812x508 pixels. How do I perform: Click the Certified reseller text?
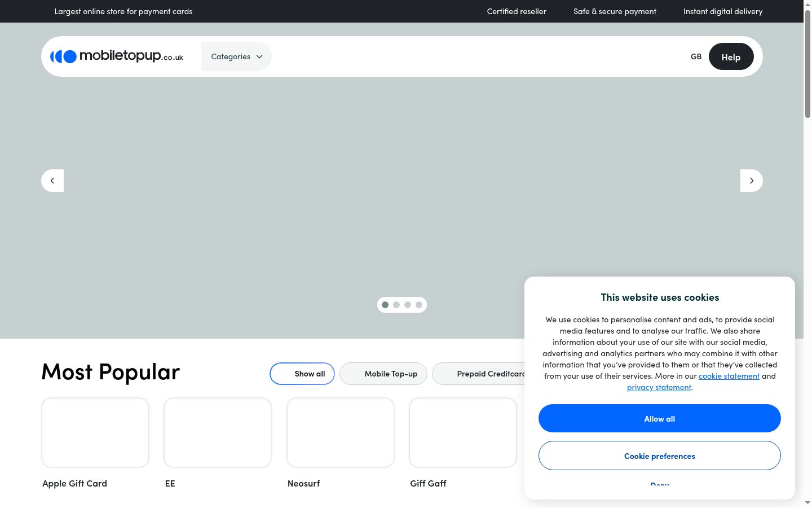(517, 11)
